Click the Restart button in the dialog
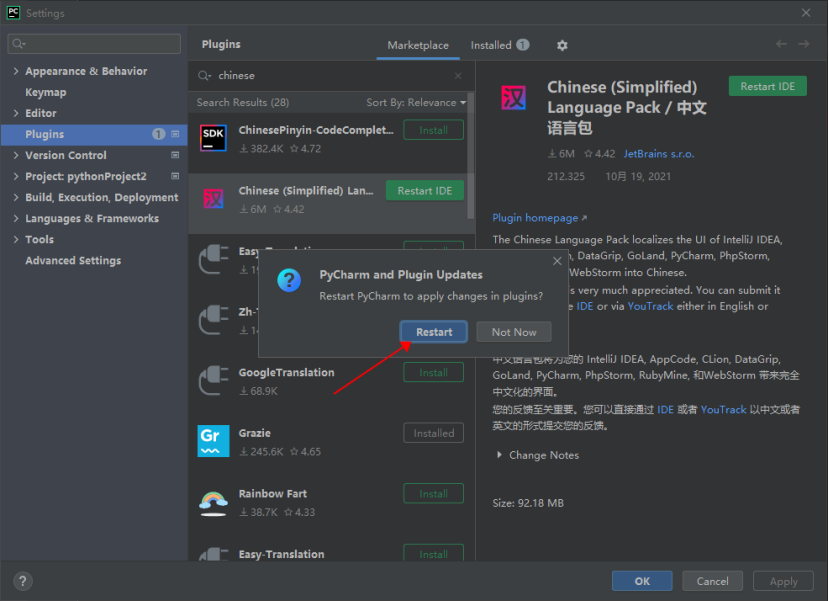Image resolution: width=829 pixels, height=601 pixels. click(x=434, y=332)
